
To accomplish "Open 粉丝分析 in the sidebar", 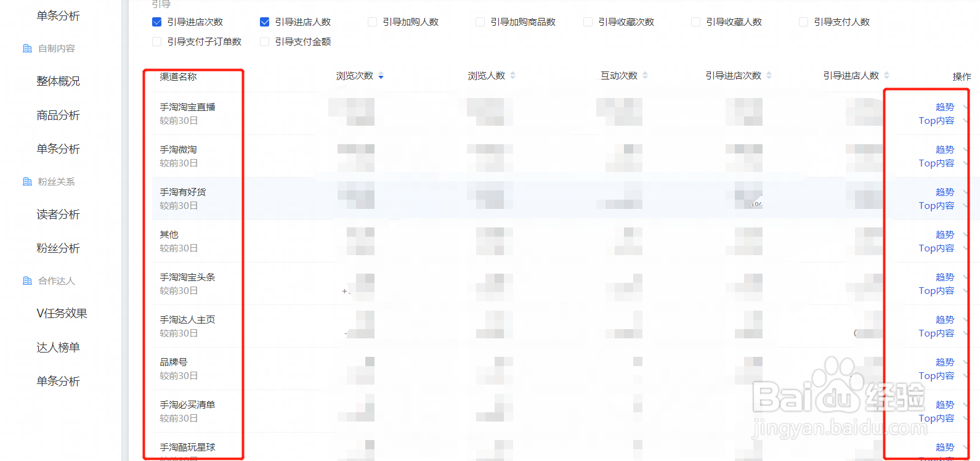I will pos(59,248).
